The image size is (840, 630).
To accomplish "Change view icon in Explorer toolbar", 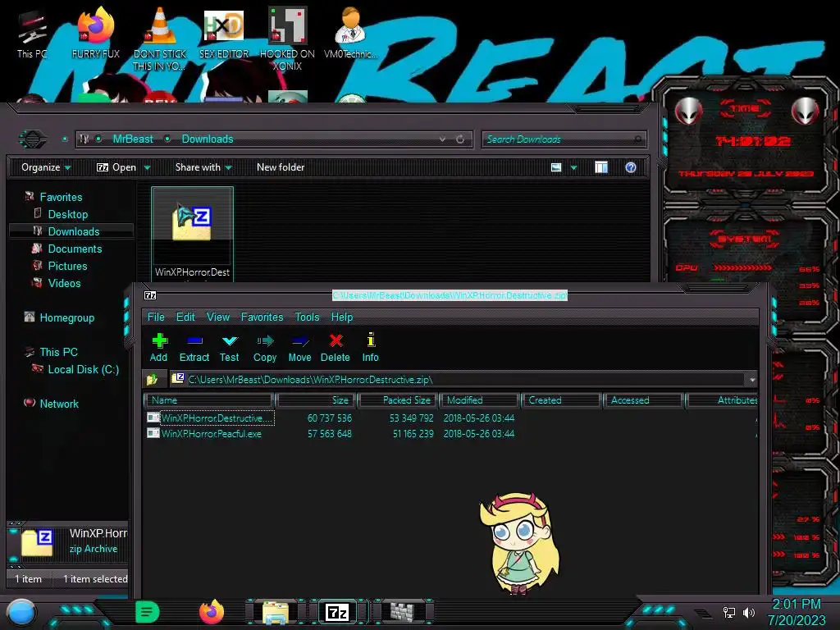I will point(556,167).
